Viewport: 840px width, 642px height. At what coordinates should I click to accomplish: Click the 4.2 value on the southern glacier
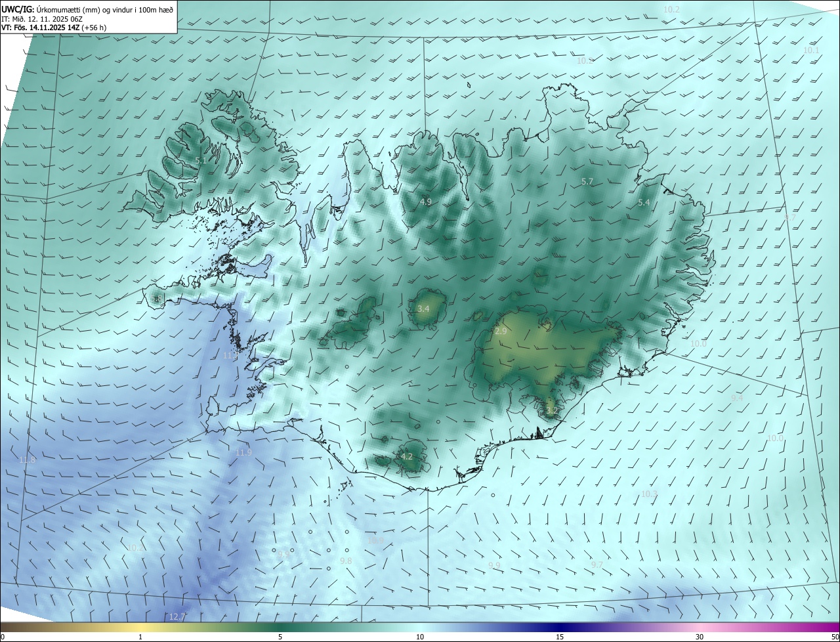click(x=407, y=456)
